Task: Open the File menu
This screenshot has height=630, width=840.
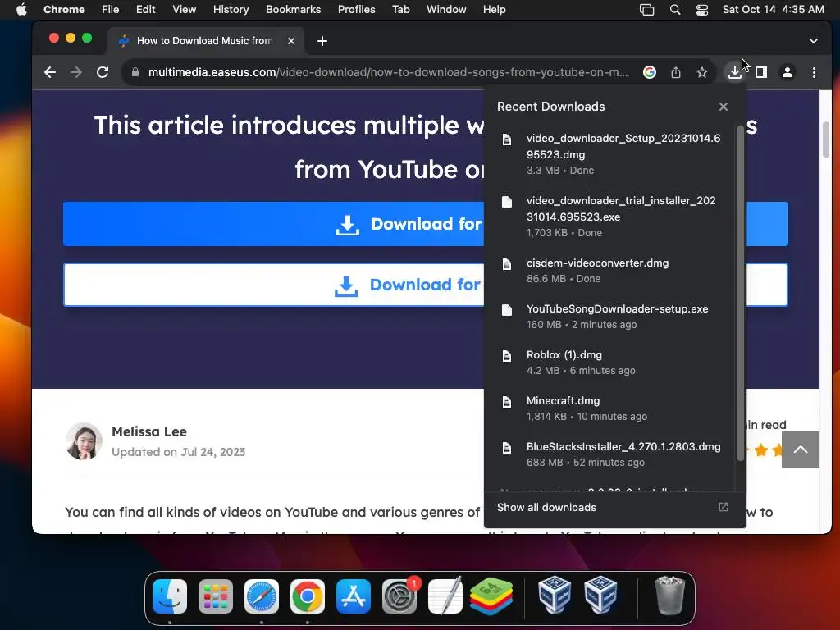Action: 111,10
